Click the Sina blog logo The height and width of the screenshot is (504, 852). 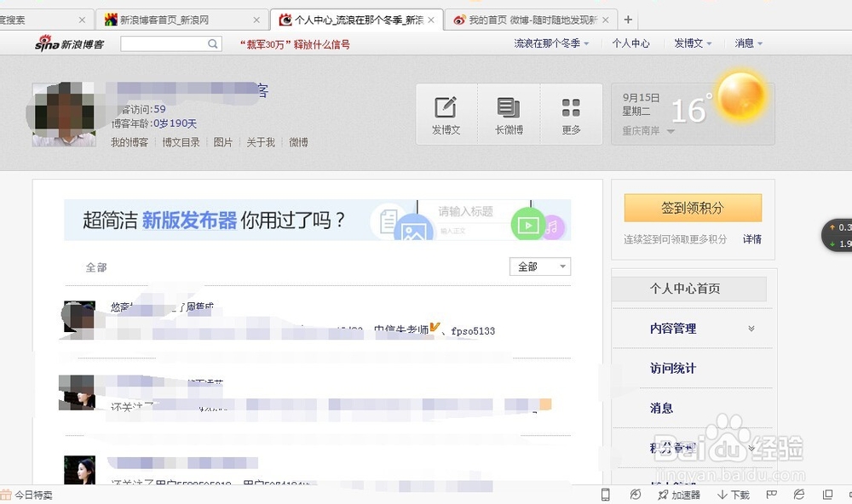(69, 43)
